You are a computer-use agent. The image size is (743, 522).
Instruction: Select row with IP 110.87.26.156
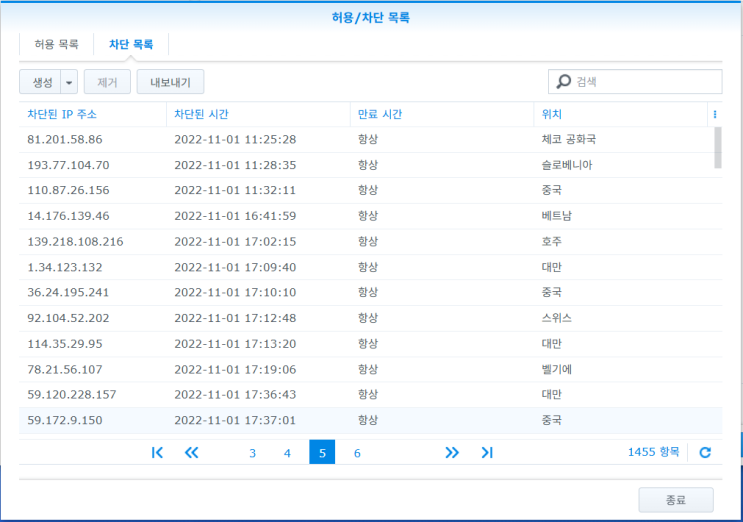371,190
